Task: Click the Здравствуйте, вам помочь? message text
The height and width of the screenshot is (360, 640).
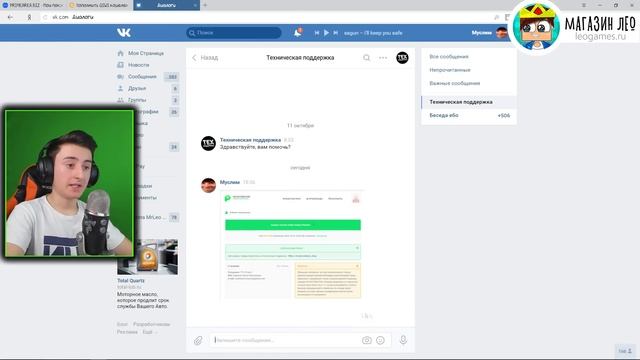Action: tap(255, 147)
